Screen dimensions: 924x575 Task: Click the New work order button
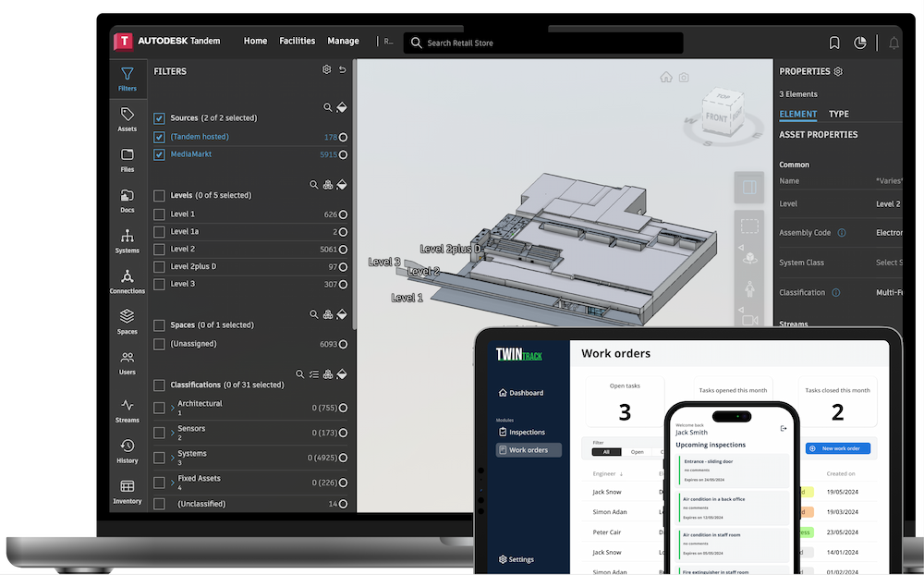point(837,448)
